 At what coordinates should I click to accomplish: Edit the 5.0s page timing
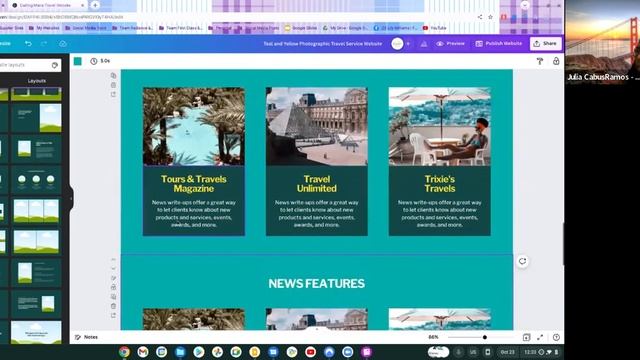pyautogui.click(x=100, y=61)
